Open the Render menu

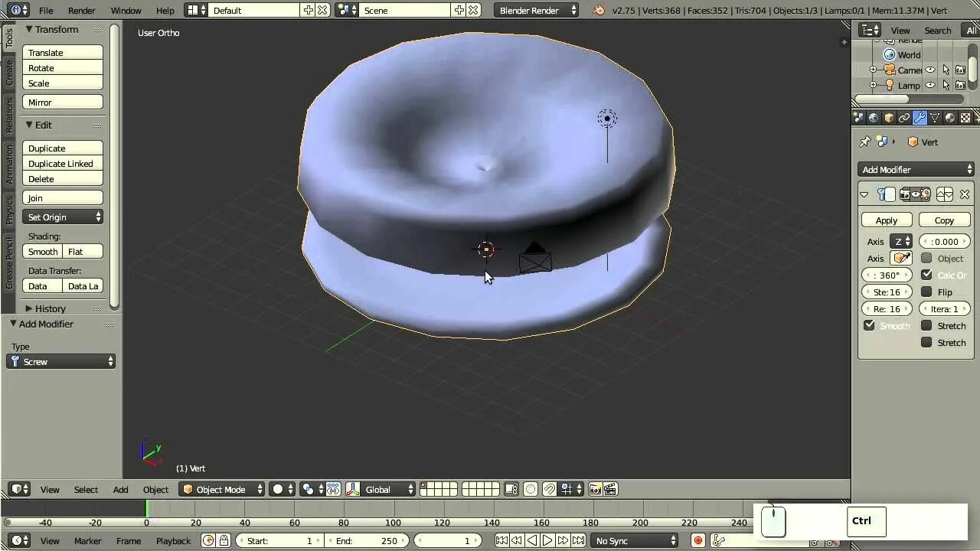81,11
